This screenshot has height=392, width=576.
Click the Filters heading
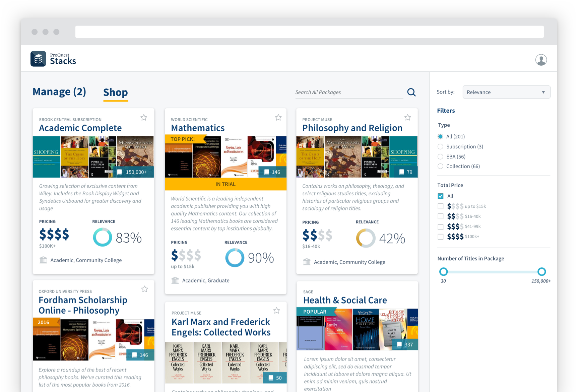pos(446,111)
